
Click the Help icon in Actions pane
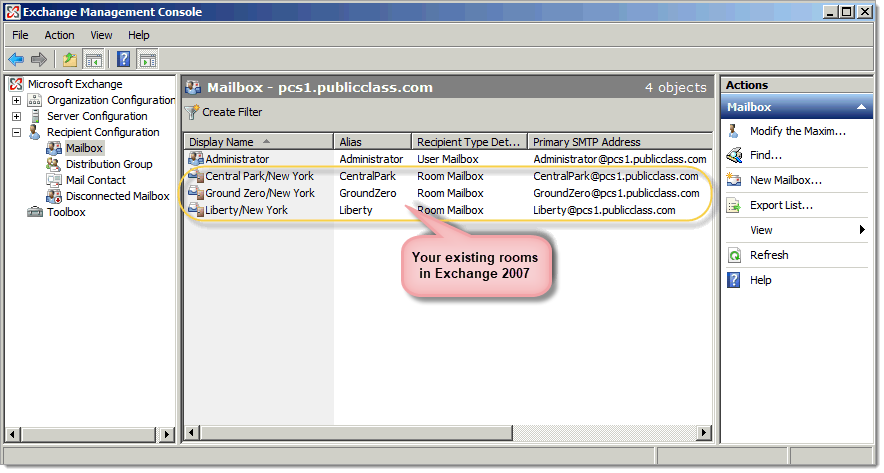click(x=733, y=280)
